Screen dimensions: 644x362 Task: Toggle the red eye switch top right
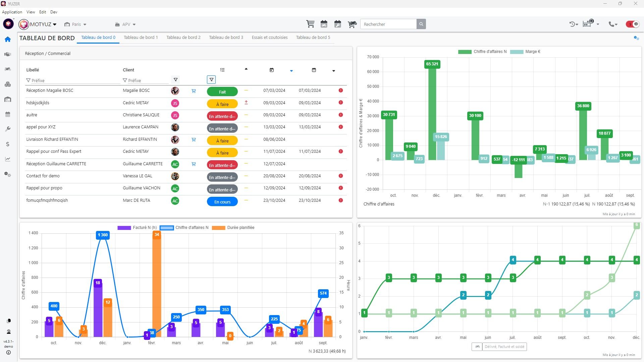pos(633,24)
